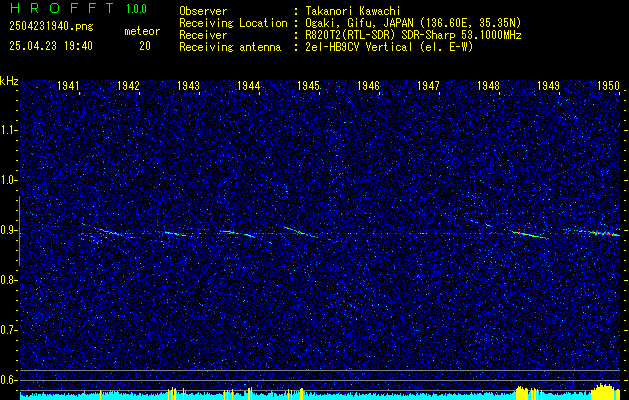Click the kHz axis unit label

(x=9, y=81)
